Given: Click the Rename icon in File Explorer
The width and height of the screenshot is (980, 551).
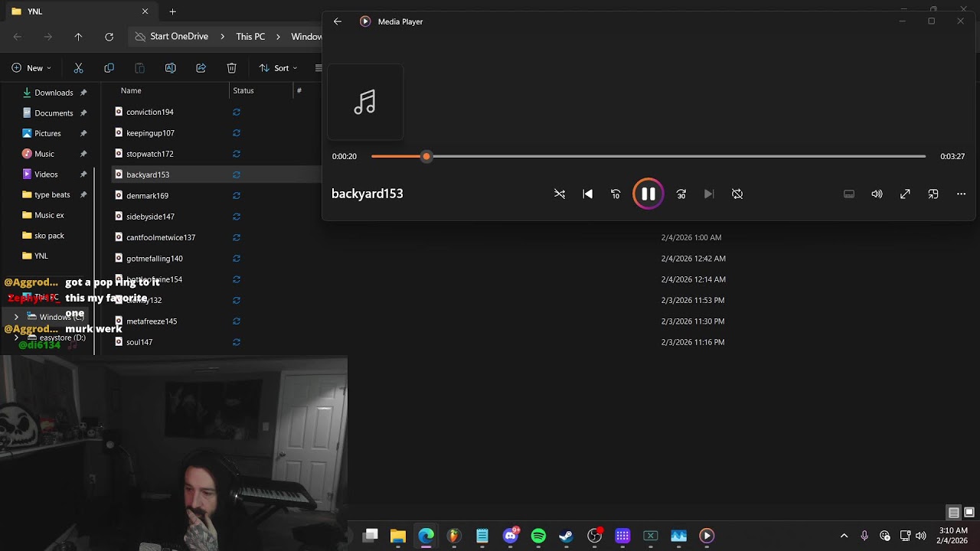Looking at the screenshot, I should point(170,68).
